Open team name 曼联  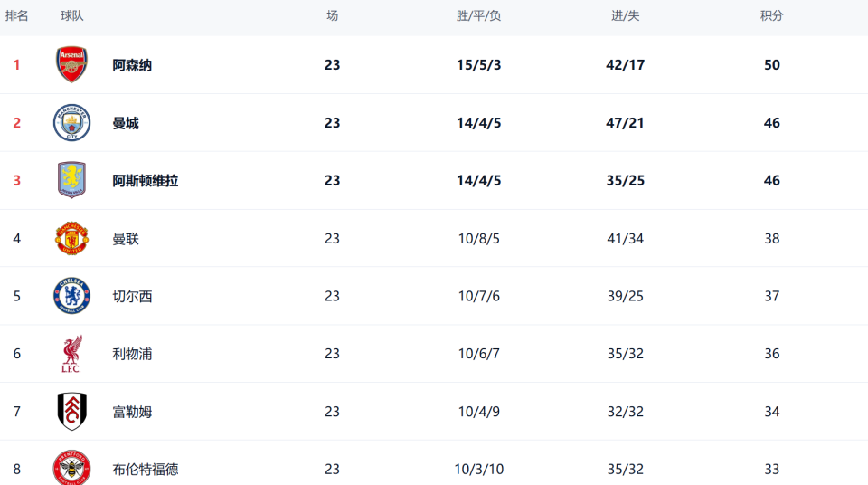point(126,239)
